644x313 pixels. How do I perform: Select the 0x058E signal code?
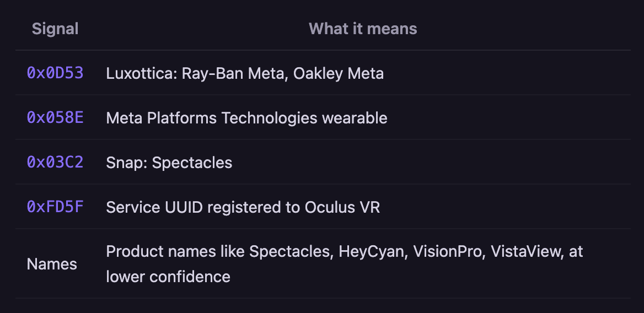pyautogui.click(x=55, y=118)
